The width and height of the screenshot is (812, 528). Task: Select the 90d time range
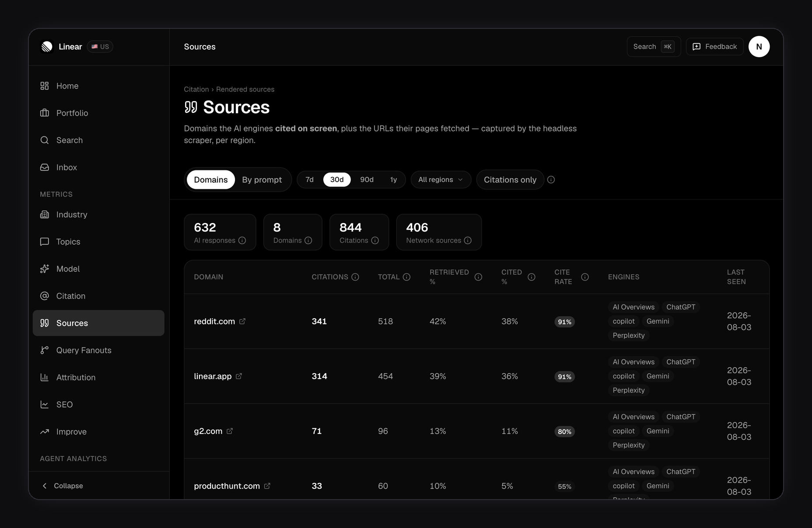tap(367, 180)
